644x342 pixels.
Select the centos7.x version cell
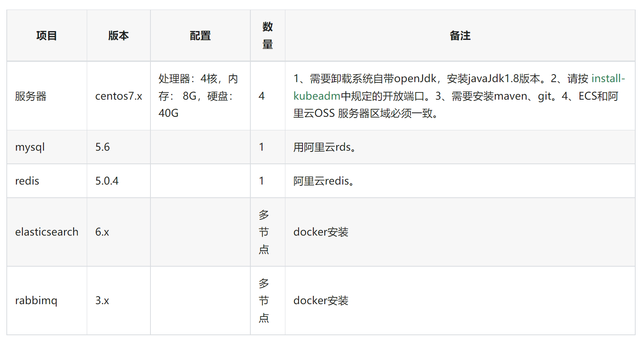click(119, 96)
